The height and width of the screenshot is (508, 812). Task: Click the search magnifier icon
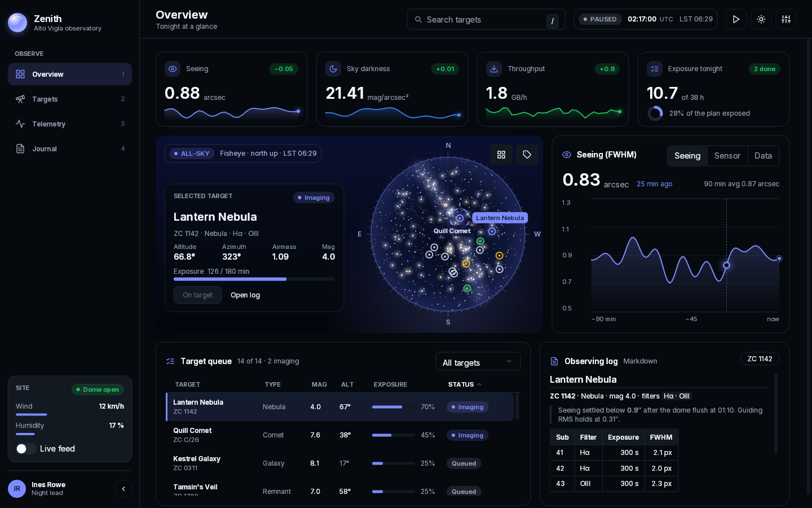coord(418,20)
